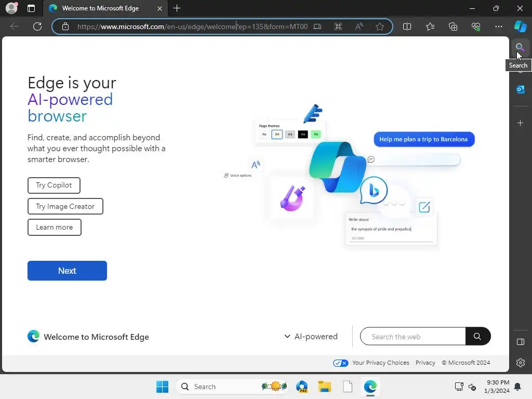Expand the AI-powered dropdown

pyautogui.click(x=311, y=337)
